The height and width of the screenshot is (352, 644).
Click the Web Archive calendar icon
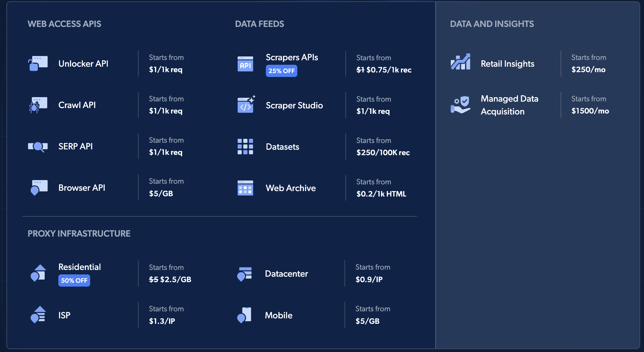[x=245, y=188]
